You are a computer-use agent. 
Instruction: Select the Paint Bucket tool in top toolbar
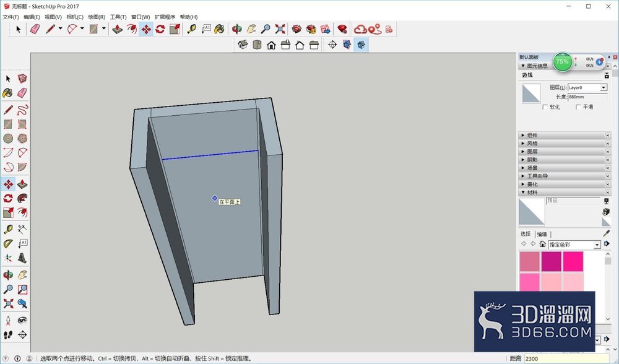[x=220, y=29]
